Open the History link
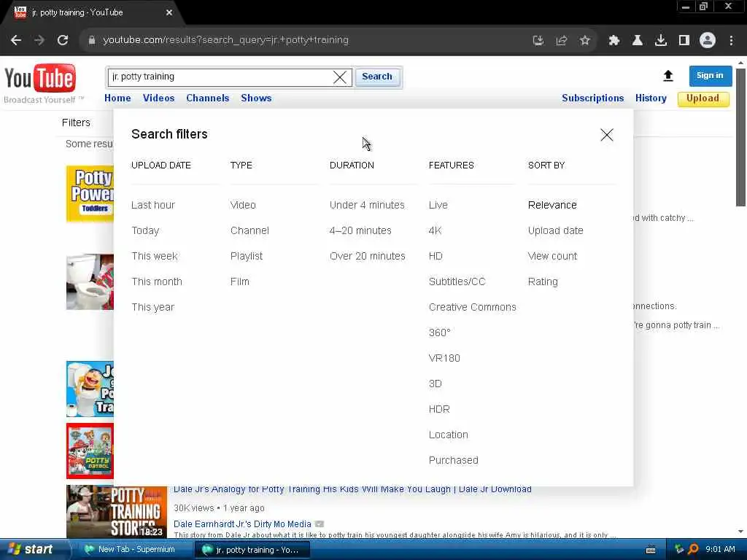Image resolution: width=747 pixels, height=560 pixels. point(651,98)
